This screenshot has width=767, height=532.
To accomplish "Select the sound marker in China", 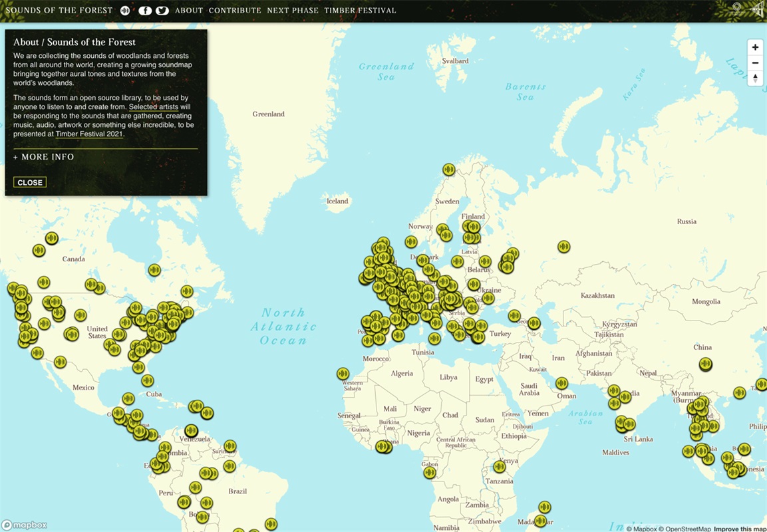I will click(x=706, y=364).
